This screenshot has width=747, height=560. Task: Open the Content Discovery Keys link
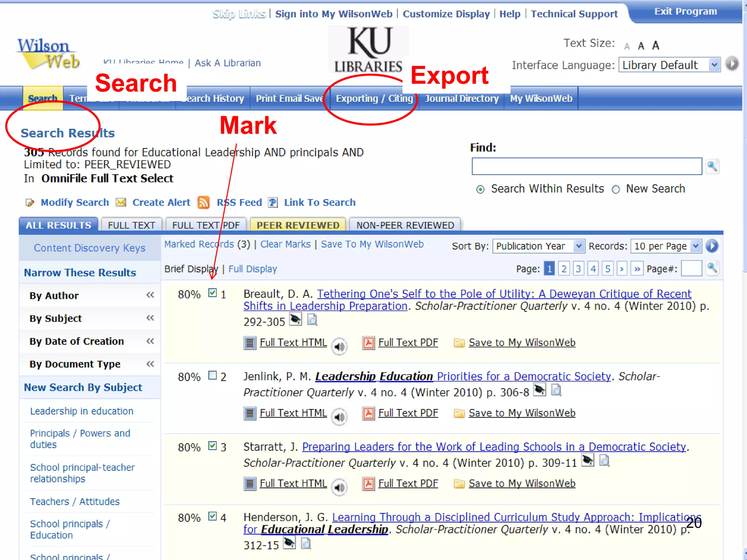coord(89,248)
